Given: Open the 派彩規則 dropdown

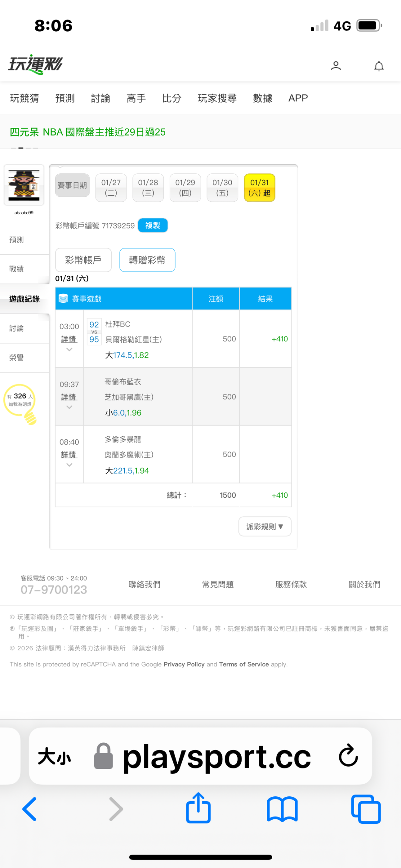Looking at the screenshot, I should click(265, 526).
